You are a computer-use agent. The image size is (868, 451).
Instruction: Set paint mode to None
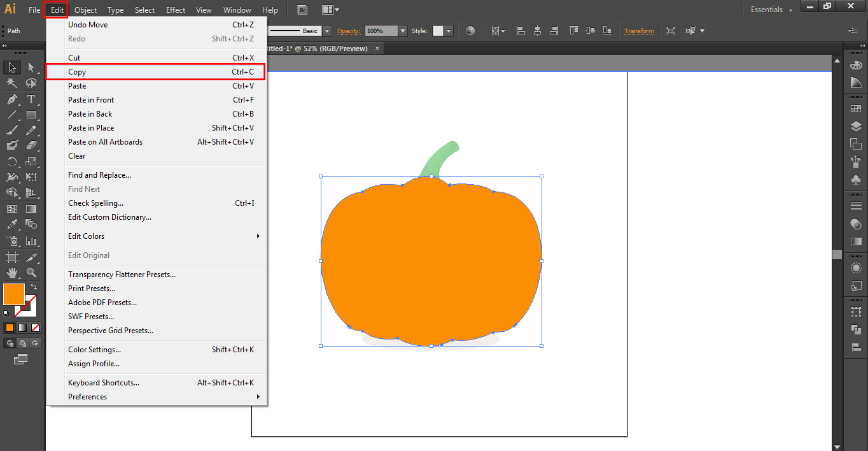coord(36,327)
